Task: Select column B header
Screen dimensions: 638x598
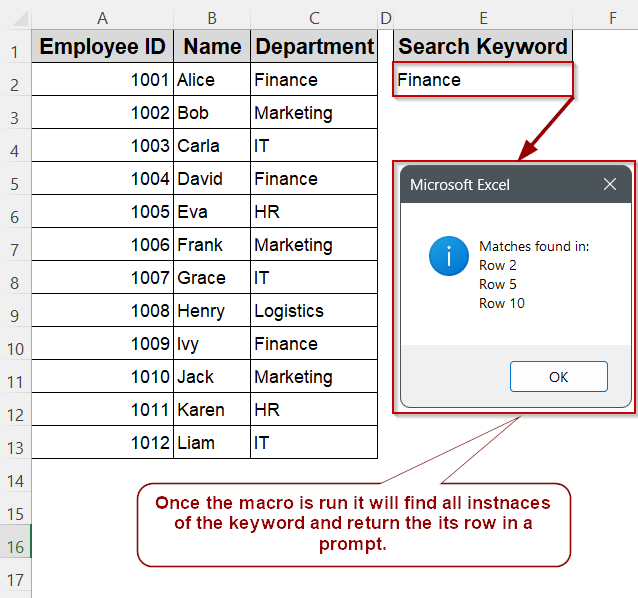Action: click(212, 17)
